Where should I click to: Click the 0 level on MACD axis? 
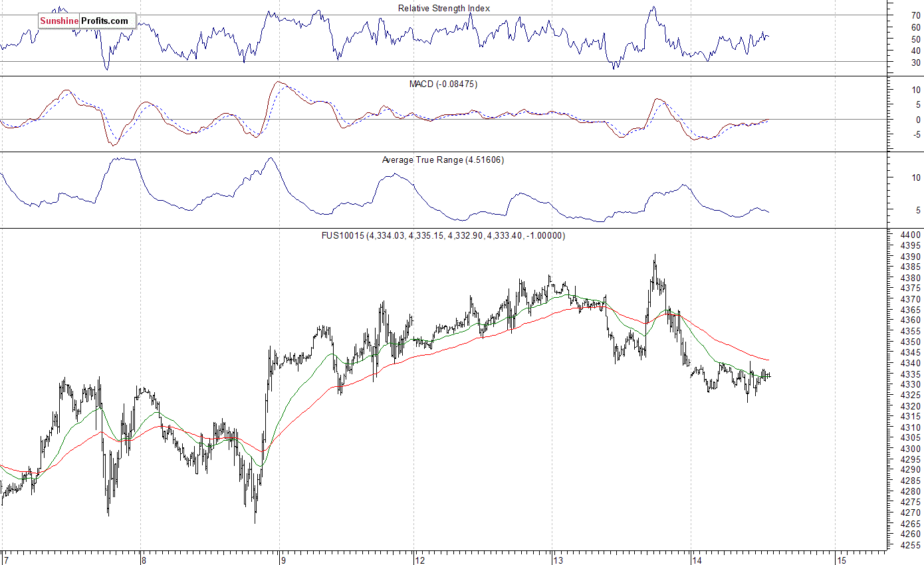918,120
